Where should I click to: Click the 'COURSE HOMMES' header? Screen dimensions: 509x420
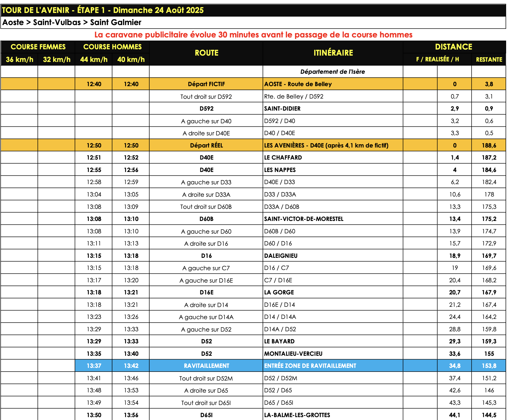112,47
